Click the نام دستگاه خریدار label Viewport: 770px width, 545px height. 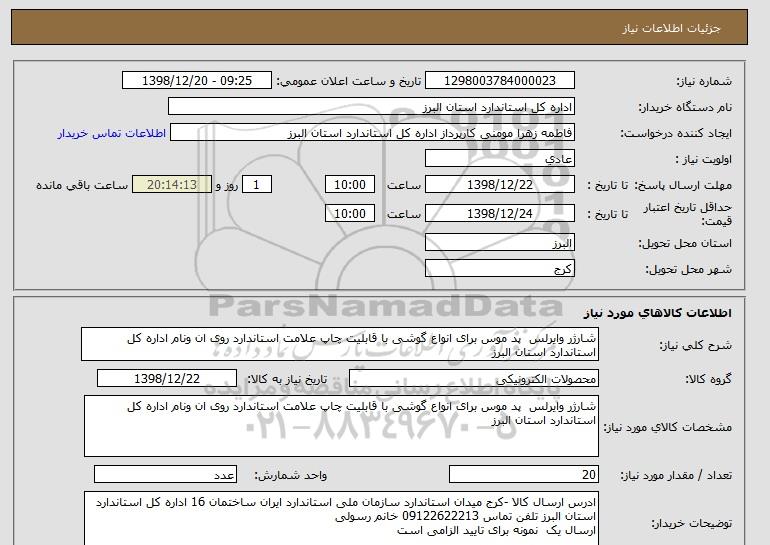pyautogui.click(x=685, y=108)
